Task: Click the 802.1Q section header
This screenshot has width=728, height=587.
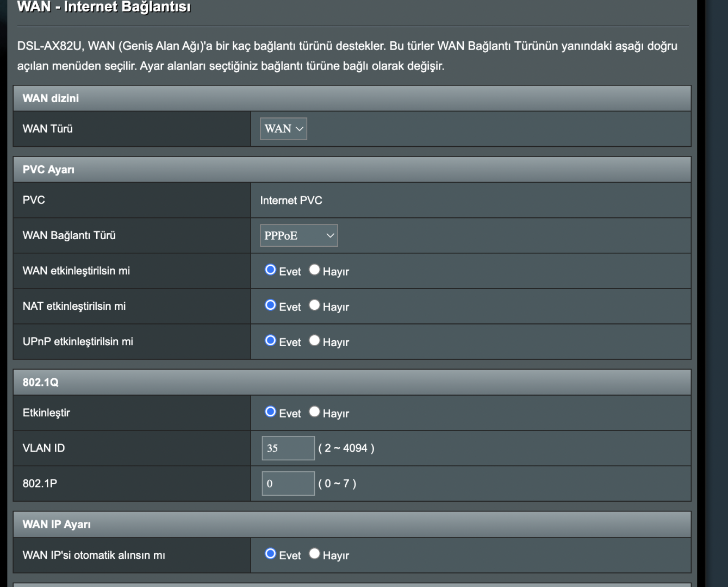Action: (40, 382)
